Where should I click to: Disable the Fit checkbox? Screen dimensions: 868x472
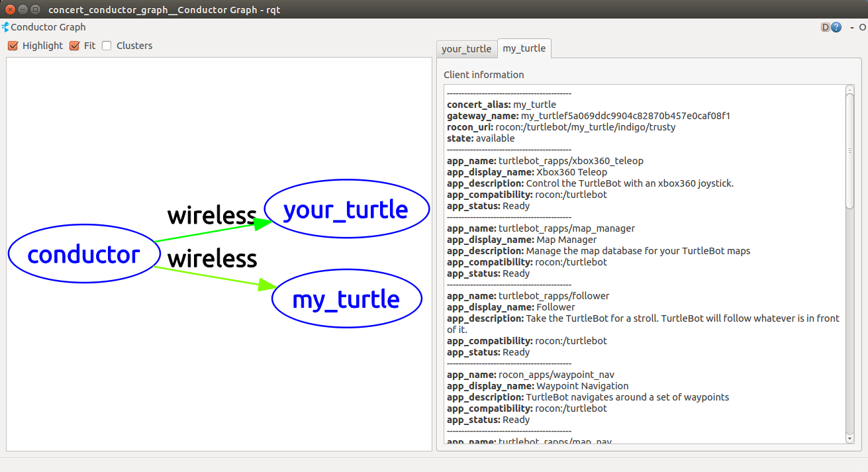(74, 46)
